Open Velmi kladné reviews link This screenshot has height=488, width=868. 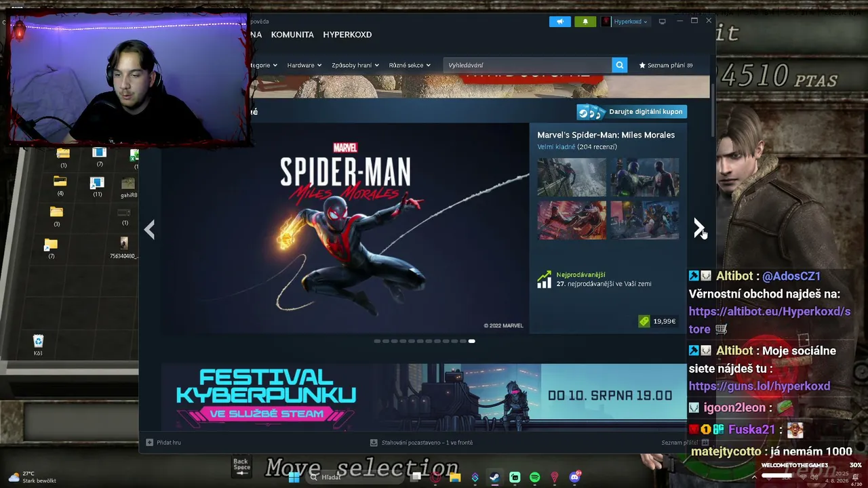tap(556, 147)
